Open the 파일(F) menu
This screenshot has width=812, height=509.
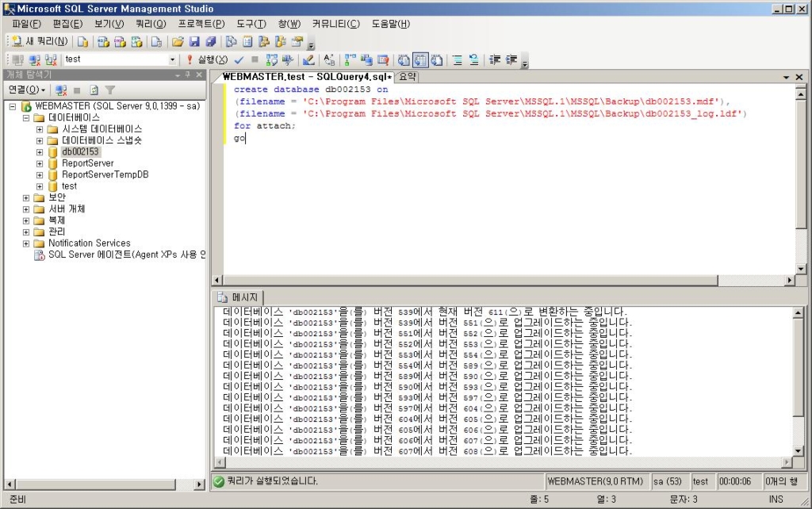[x=26, y=24]
